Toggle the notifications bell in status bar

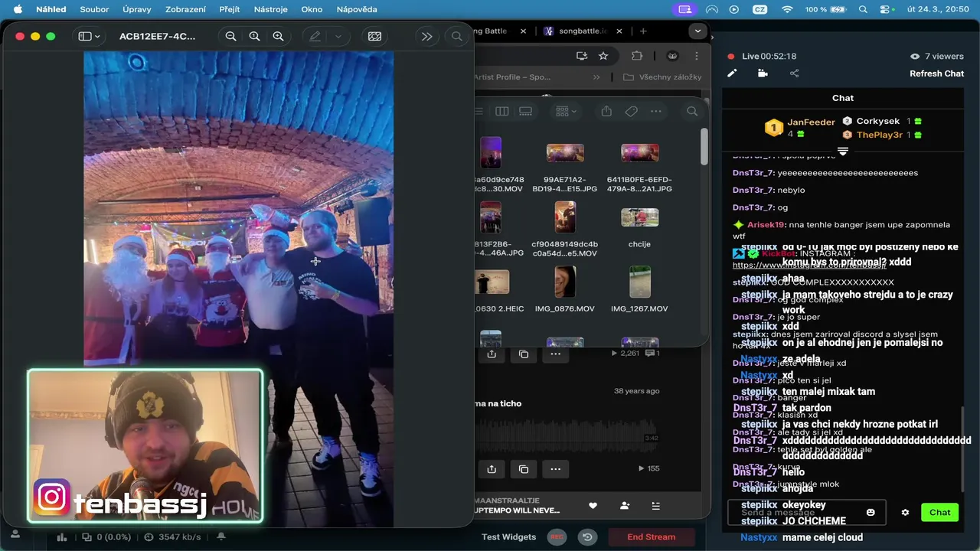pos(221,537)
